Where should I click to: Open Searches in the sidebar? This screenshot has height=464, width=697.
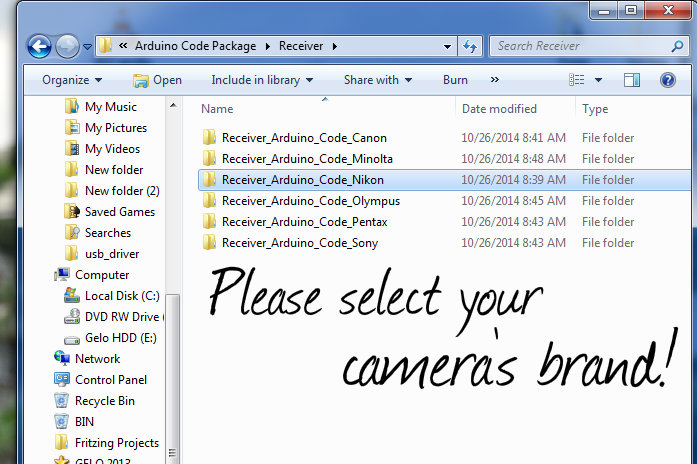[x=108, y=233]
